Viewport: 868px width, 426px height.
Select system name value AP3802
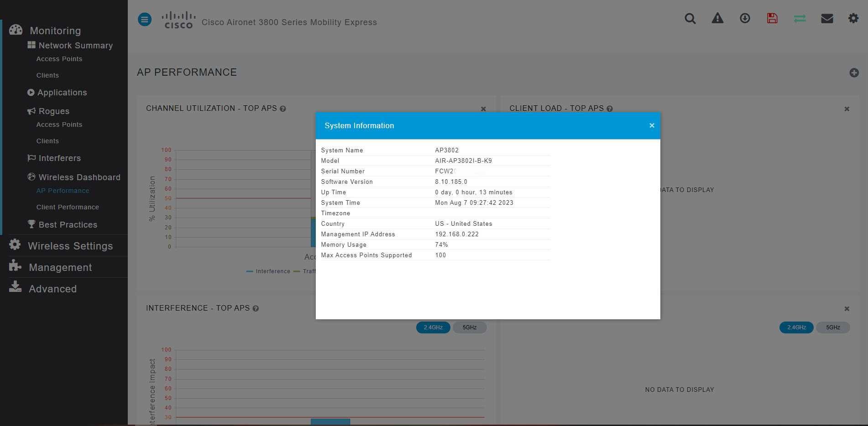pos(447,150)
